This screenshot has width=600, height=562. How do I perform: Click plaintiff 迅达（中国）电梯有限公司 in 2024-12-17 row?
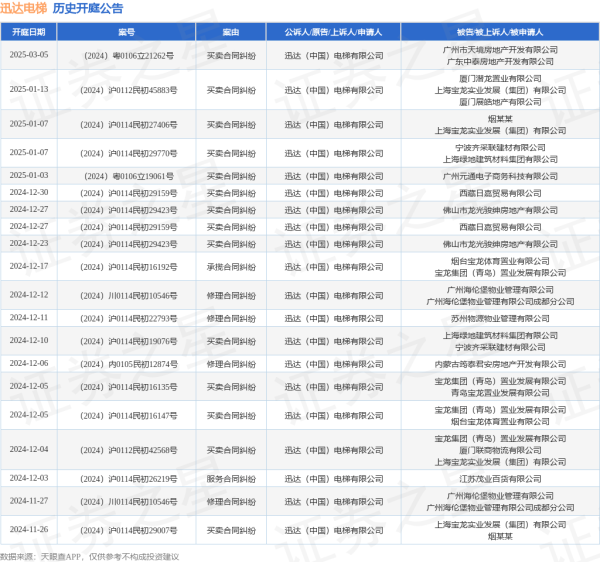[334, 267]
